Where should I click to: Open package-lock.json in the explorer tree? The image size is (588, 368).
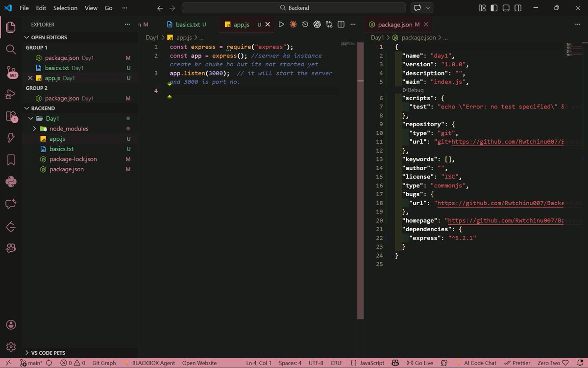73,159
